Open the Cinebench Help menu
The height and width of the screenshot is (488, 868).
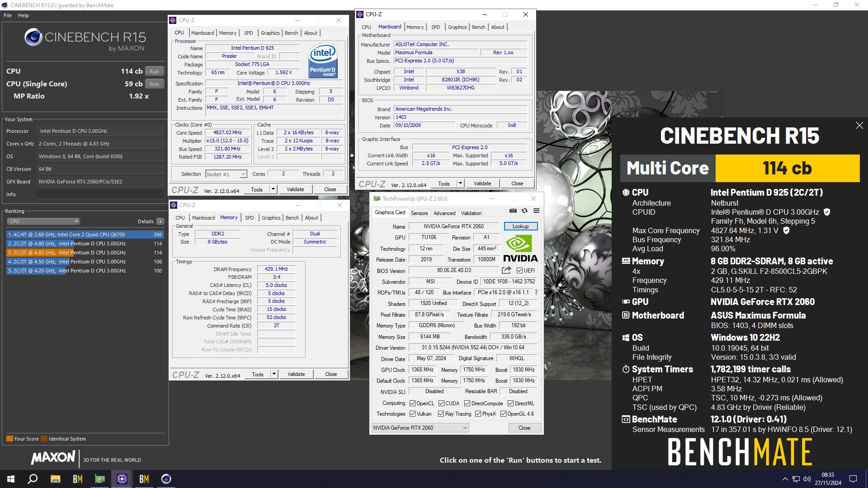pos(24,15)
